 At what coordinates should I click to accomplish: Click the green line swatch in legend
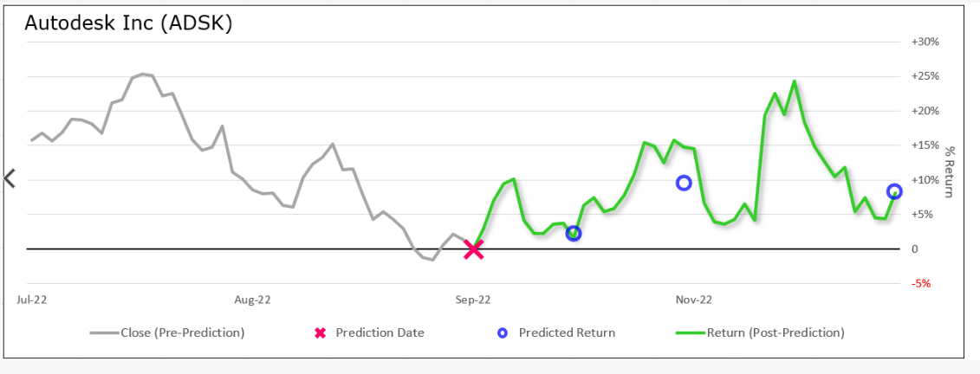pyautogui.click(x=691, y=332)
